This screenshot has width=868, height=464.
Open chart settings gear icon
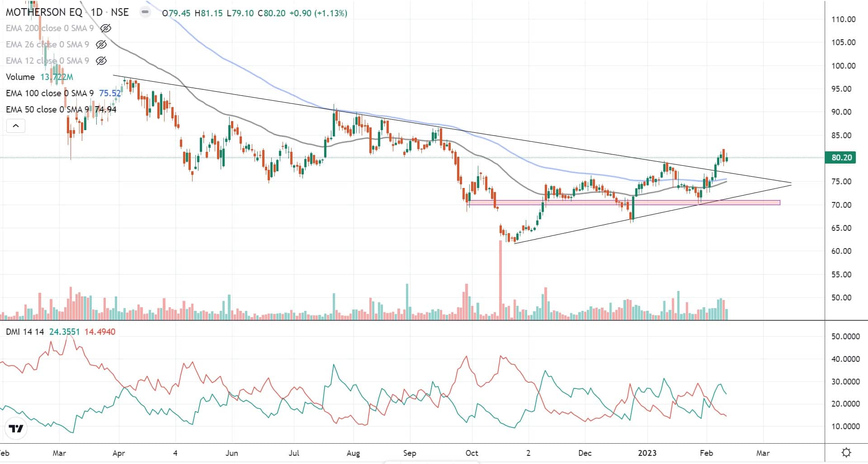point(846,452)
